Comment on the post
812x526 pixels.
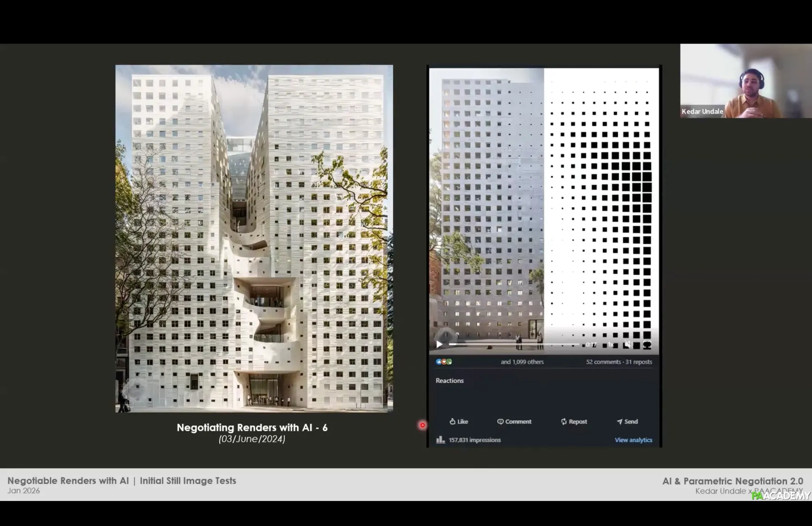(x=514, y=421)
